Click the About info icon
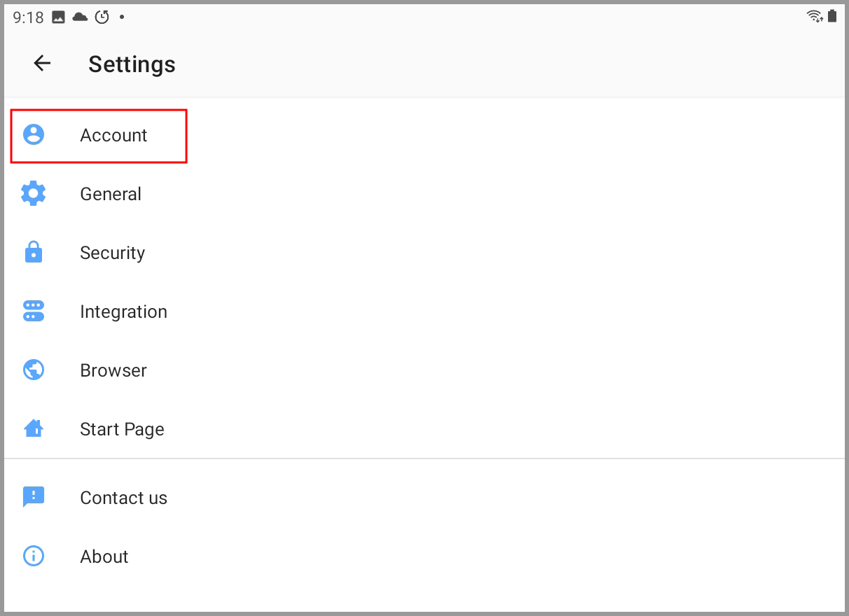Image resolution: width=849 pixels, height=616 pixels. click(x=33, y=556)
